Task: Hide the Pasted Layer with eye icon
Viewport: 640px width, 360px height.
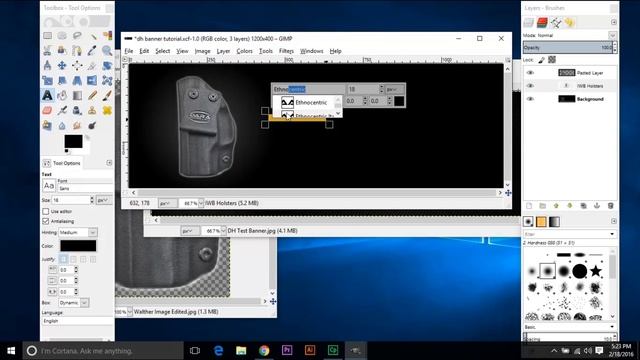Action: 530,73
